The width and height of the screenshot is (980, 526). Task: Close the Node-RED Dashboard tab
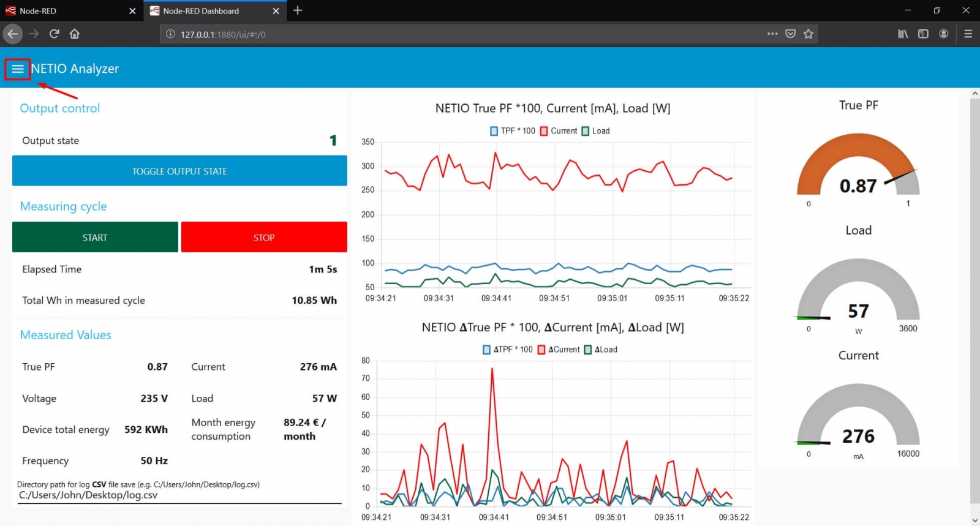point(276,11)
